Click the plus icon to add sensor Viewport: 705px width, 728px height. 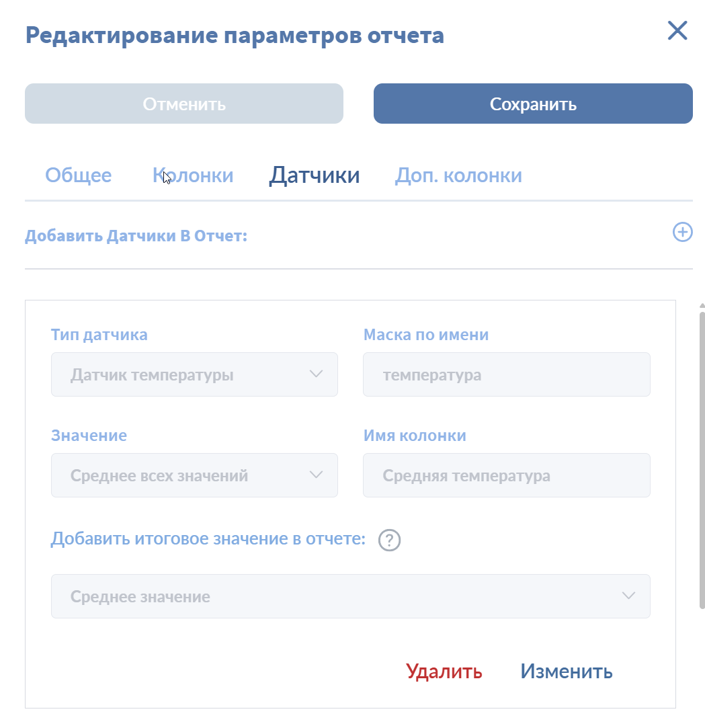tap(682, 233)
